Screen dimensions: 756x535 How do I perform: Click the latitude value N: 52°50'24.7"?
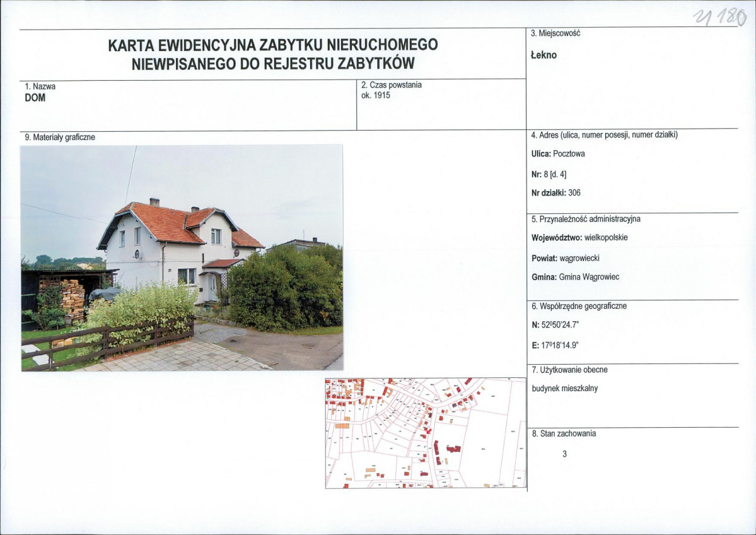tap(555, 325)
